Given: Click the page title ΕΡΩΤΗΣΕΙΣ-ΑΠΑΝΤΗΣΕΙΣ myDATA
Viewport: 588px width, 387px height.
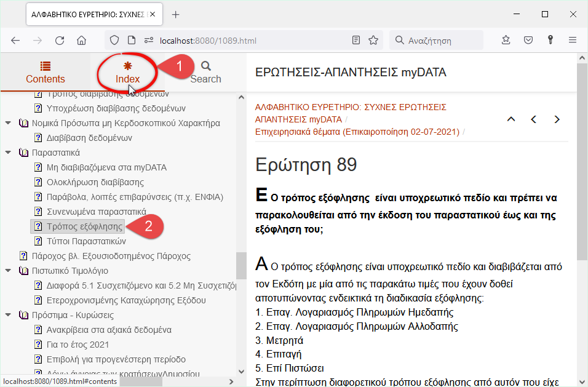Looking at the screenshot, I should point(351,73).
